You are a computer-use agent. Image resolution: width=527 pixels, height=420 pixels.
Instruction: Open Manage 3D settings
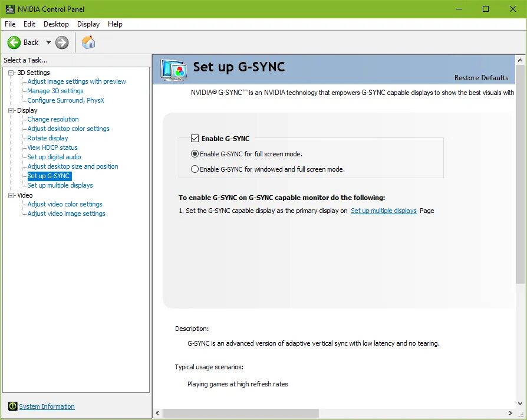(55, 91)
